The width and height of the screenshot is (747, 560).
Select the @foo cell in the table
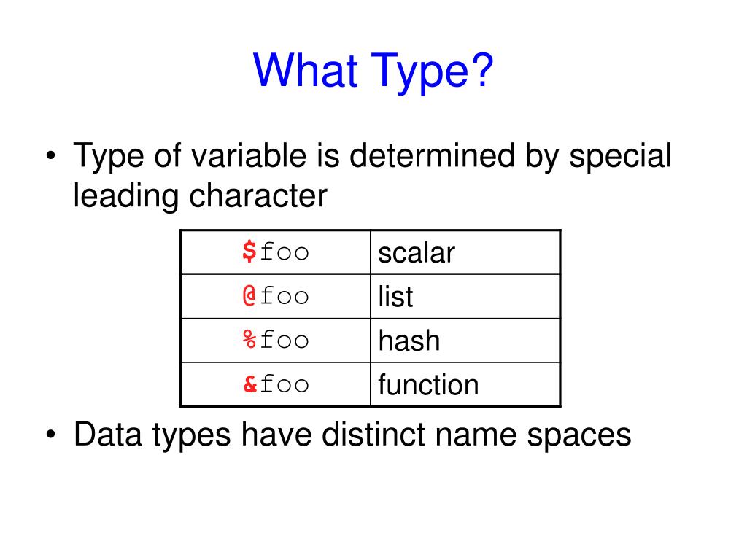pyautogui.click(x=275, y=296)
